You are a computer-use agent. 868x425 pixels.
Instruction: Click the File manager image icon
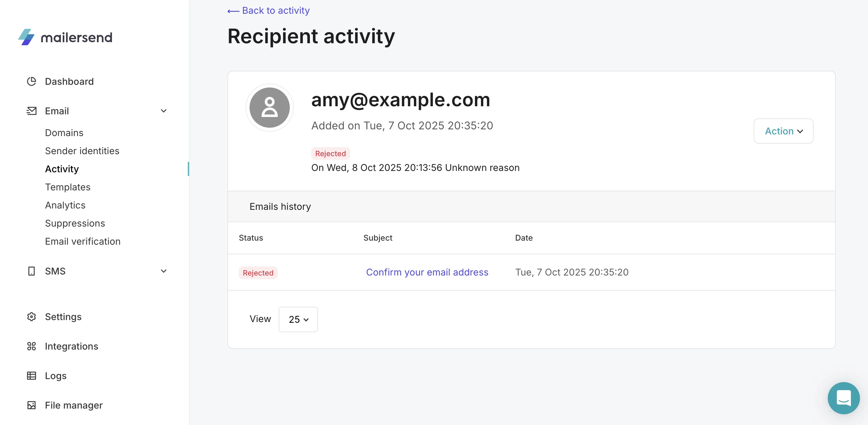coord(31,405)
